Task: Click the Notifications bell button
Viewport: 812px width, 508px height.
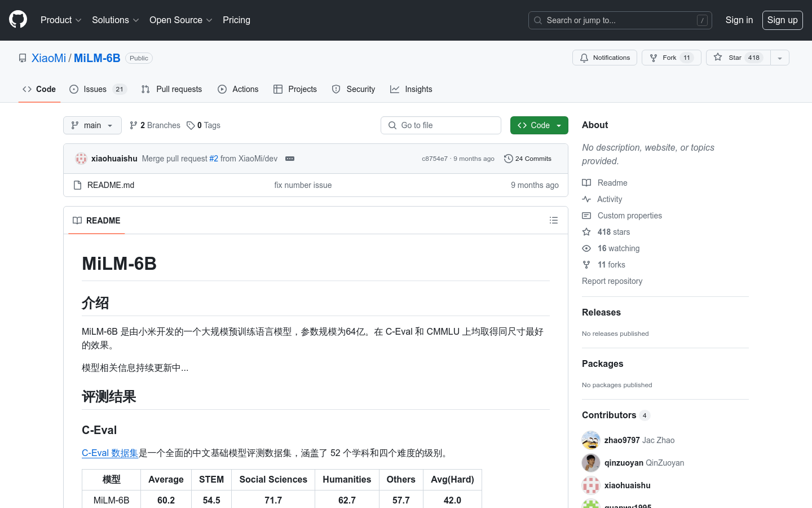Action: tap(604, 58)
